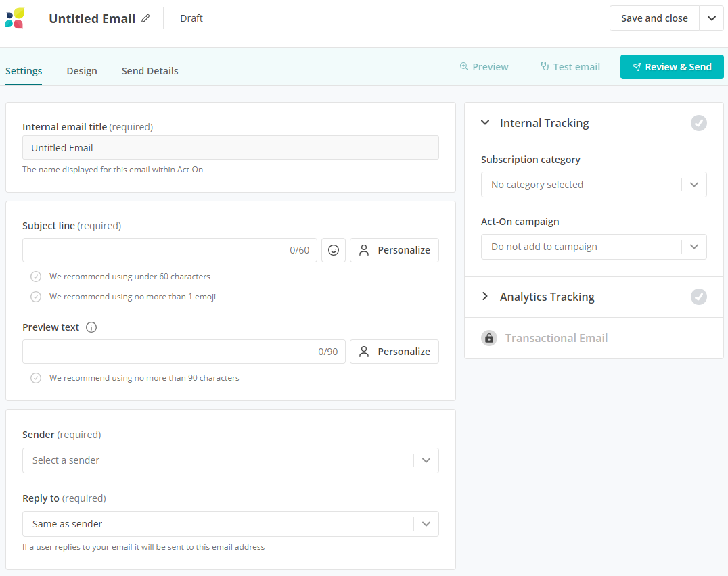Image resolution: width=728 pixels, height=576 pixels.
Task: Open the emoji picker for subject line
Action: [x=334, y=250]
